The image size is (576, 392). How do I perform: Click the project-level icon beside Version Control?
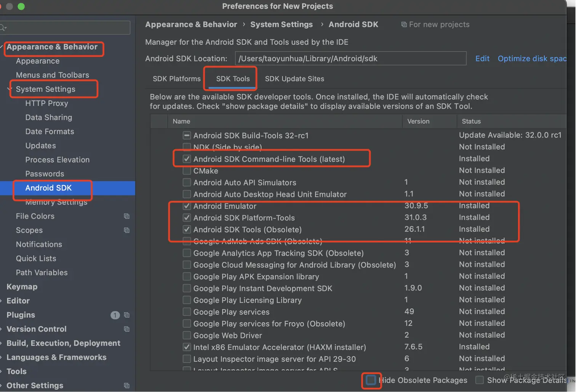[x=127, y=329]
